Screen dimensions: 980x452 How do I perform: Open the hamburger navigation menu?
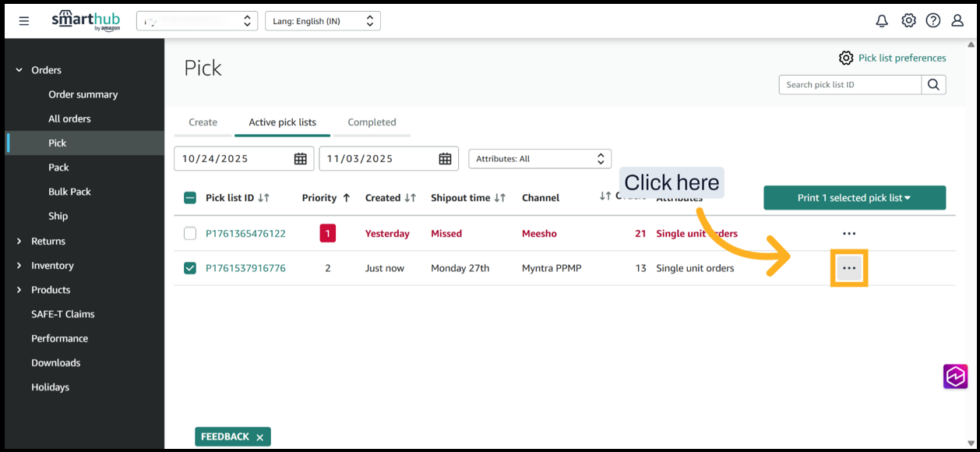tap(24, 21)
